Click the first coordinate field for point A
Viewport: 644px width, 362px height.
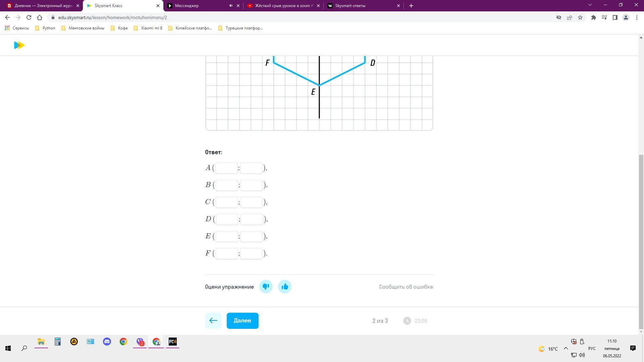pyautogui.click(x=226, y=168)
